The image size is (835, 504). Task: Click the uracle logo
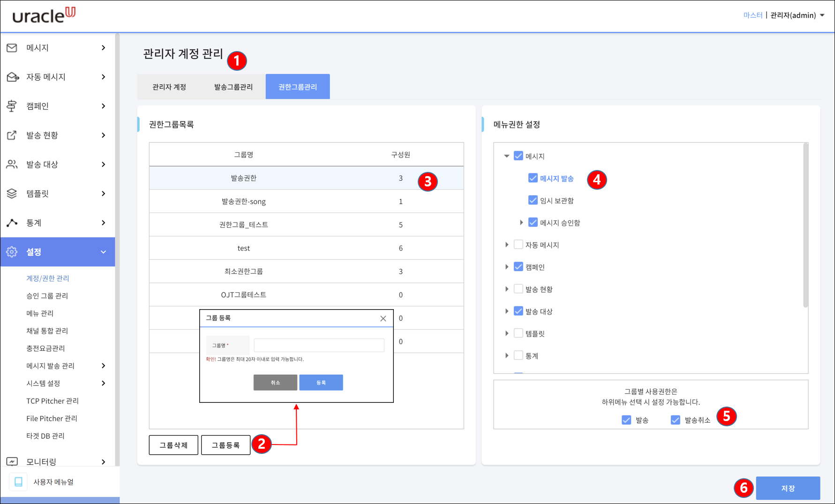pyautogui.click(x=44, y=15)
